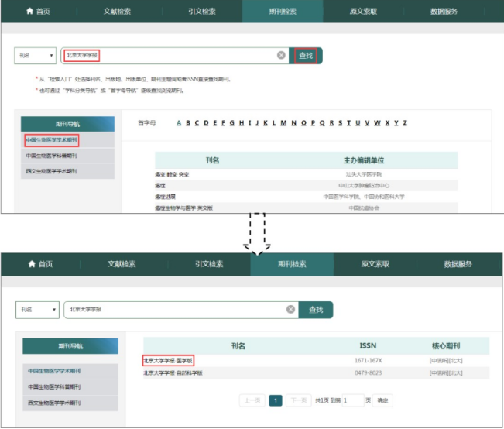Clear the search box in the lower screenshot
This screenshot has height=429, width=504.
pos(290,310)
